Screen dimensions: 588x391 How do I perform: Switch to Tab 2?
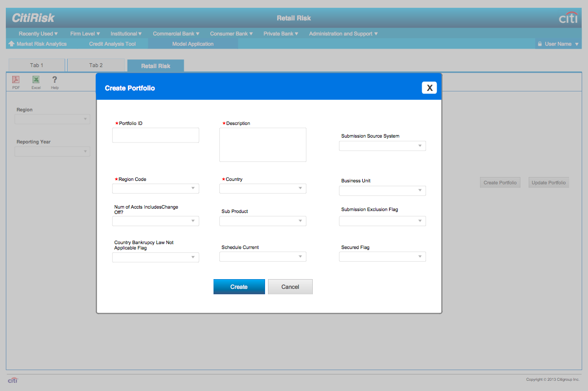click(x=96, y=65)
